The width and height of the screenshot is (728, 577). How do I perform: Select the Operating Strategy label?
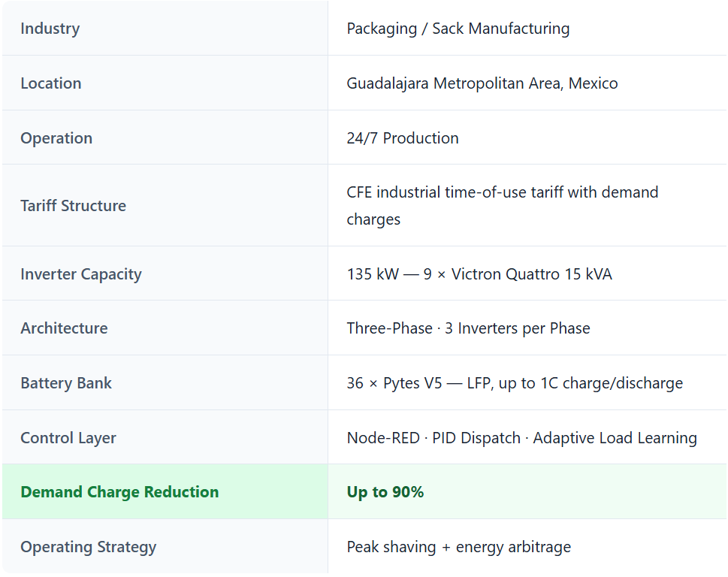[89, 547]
